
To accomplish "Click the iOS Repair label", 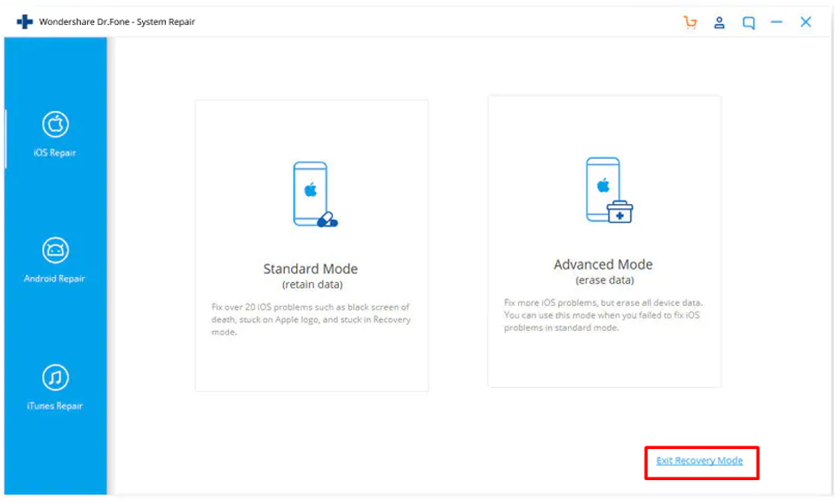I will 55,153.
